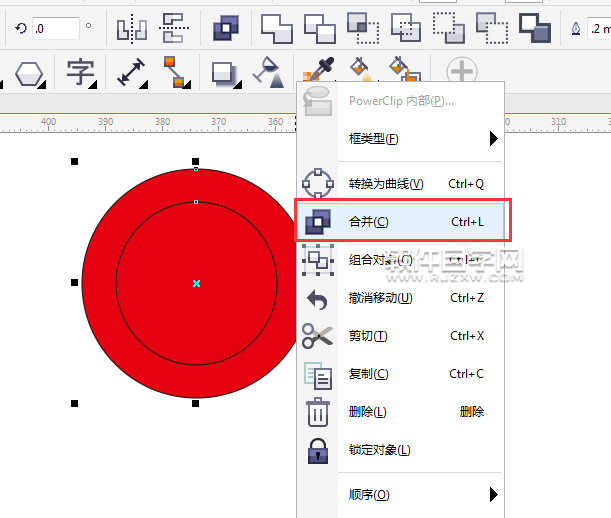The image size is (611, 518).
Task: Click the left-middle selection handle
Action: point(74,283)
